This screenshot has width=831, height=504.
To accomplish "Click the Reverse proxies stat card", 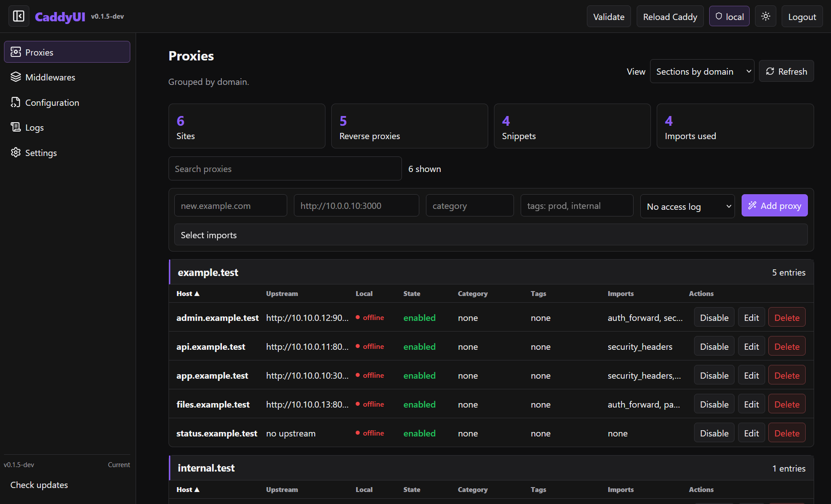I will [409, 126].
